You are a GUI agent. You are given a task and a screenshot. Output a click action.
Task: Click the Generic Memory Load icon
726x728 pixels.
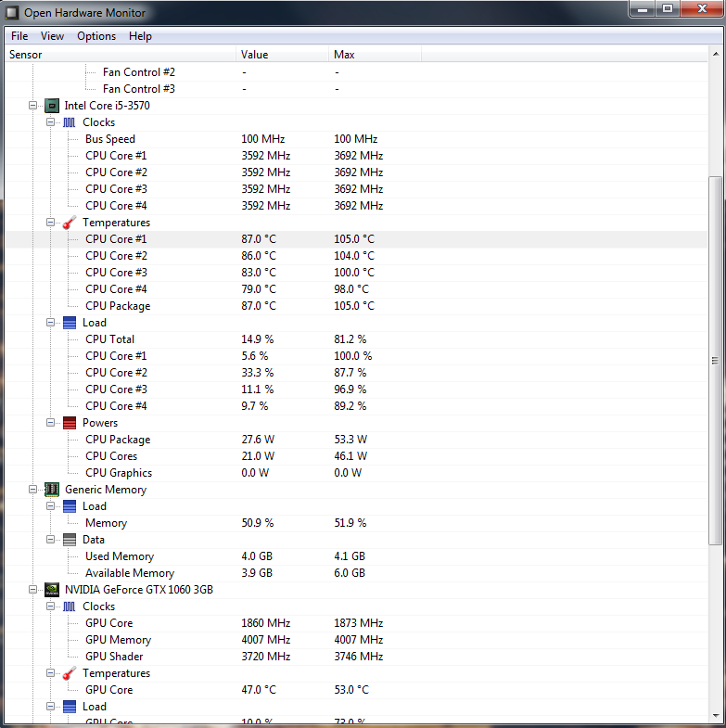pyautogui.click(x=70, y=506)
